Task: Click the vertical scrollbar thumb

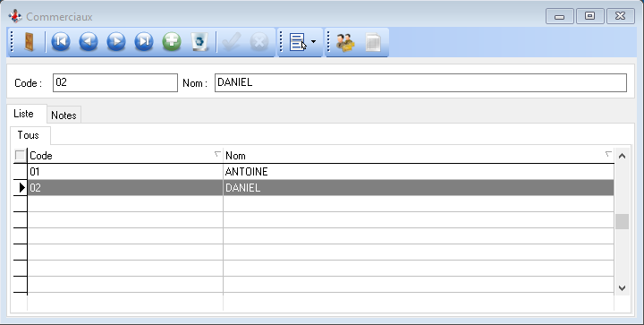Action: tap(622, 221)
